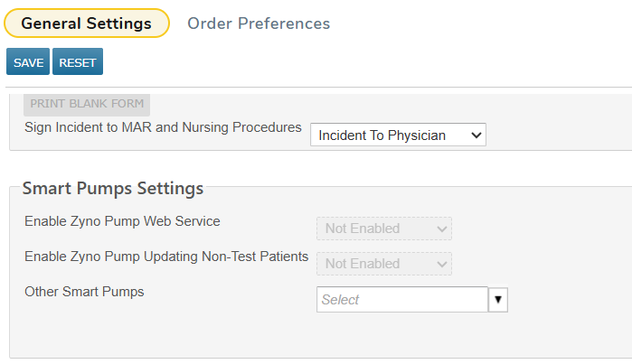Open the Order Preferences tab

coord(259,23)
